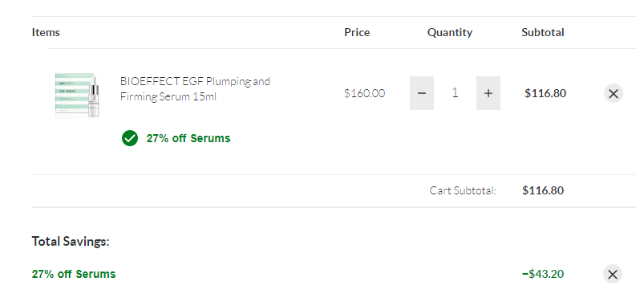Click the Cart Subtotal label
This screenshot has width=644, height=302.
(x=463, y=190)
